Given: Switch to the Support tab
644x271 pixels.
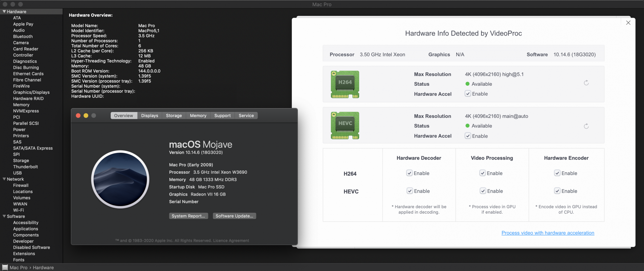Looking at the screenshot, I should (223, 115).
